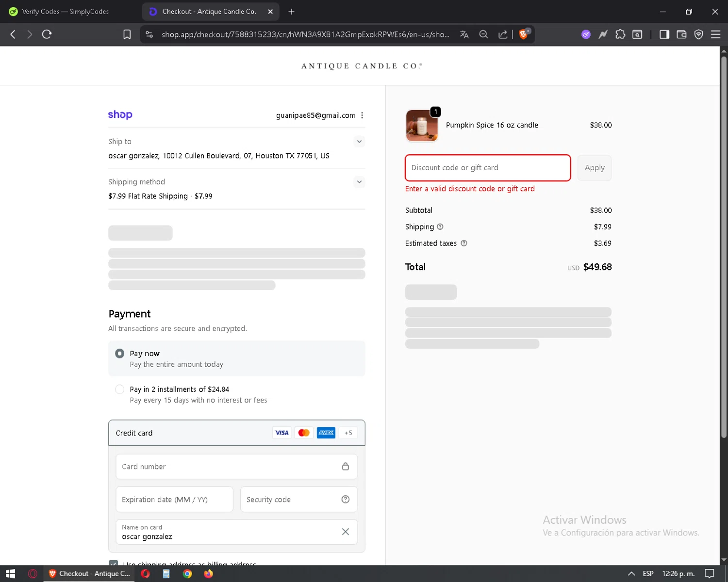Clear the Name on card field
The image size is (728, 582).
tap(346, 532)
